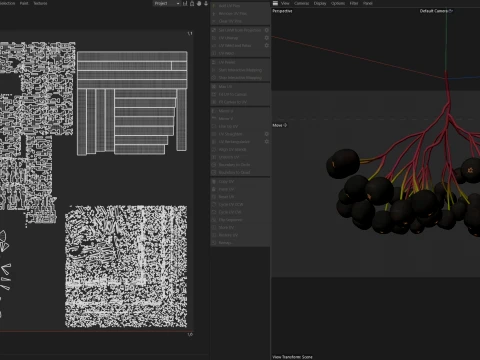
Task: Open Set UVW from Projection options gear
Action: pyautogui.click(x=266, y=30)
